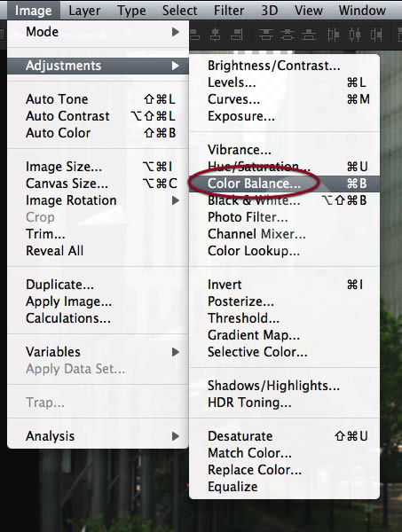Open the Window menu
The width and height of the screenshot is (402, 532).
362,11
